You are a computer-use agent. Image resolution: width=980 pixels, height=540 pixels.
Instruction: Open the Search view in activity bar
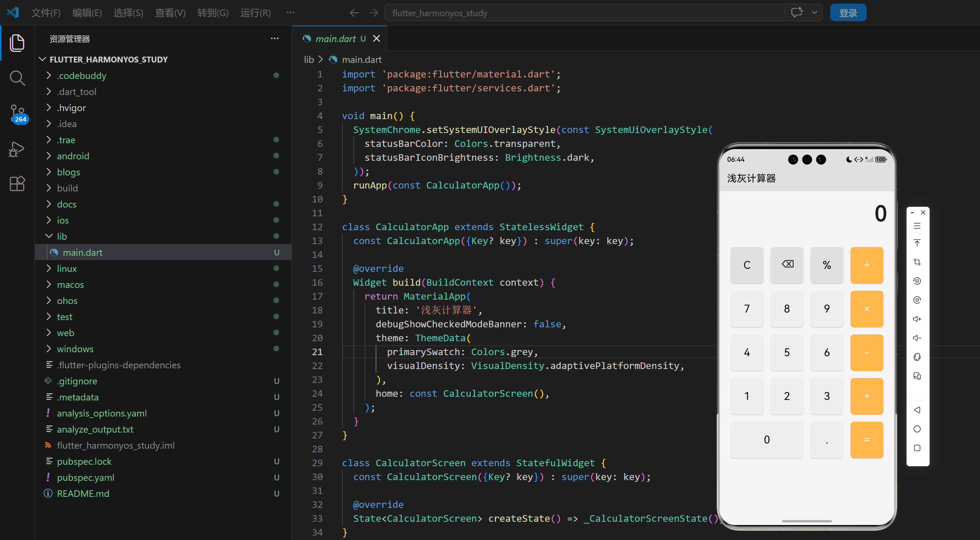[x=17, y=78]
